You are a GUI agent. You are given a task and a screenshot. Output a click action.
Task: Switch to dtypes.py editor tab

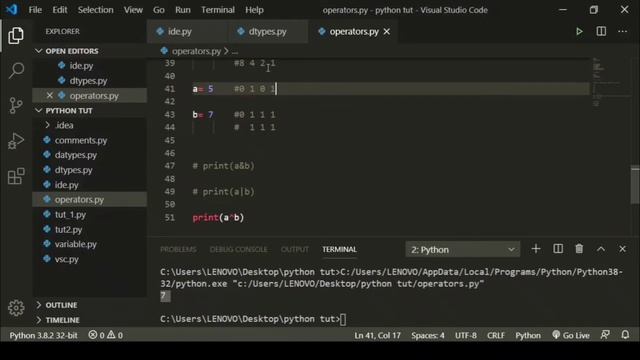coord(268,31)
